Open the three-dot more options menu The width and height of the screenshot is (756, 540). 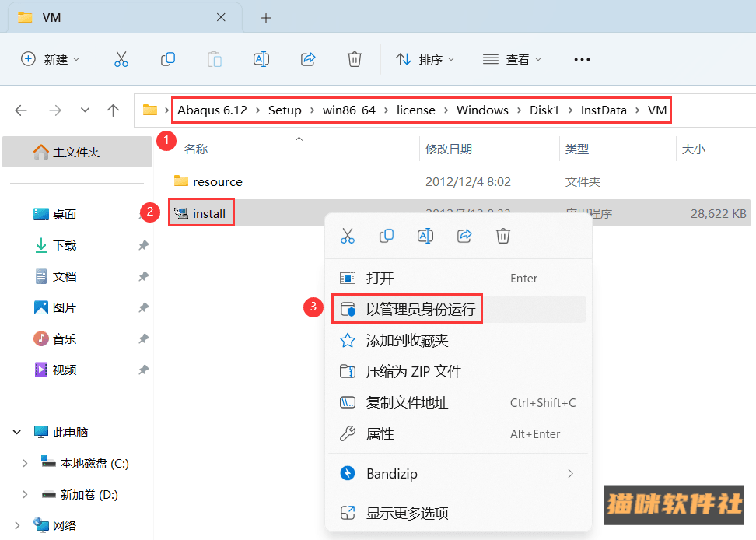[x=582, y=59]
